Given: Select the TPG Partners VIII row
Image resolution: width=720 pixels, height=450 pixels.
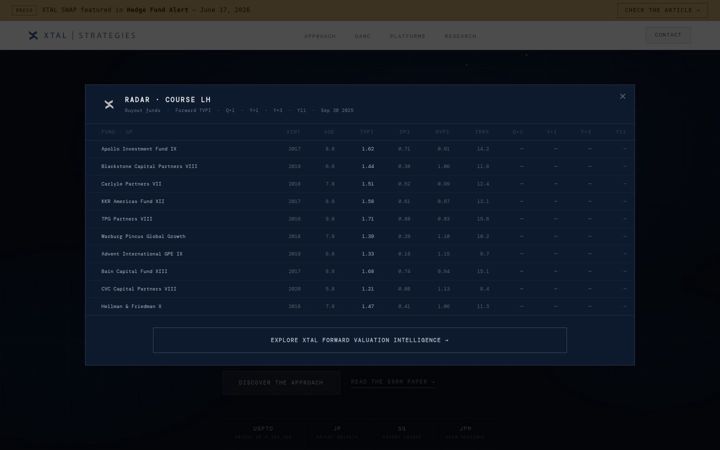Looking at the screenshot, I should tap(360, 219).
